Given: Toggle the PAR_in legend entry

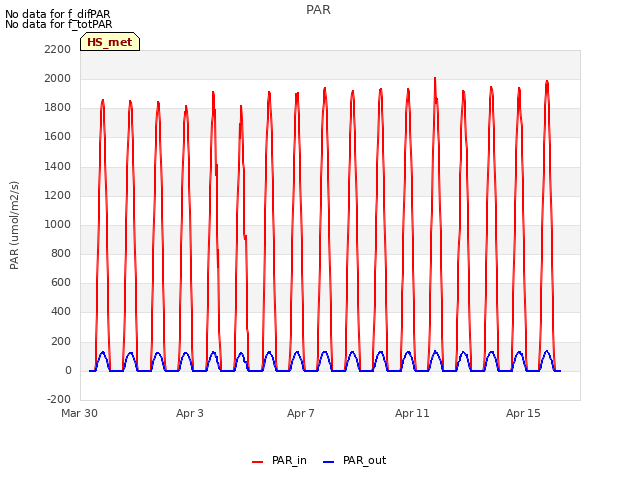Looking at the screenshot, I should [x=279, y=461].
